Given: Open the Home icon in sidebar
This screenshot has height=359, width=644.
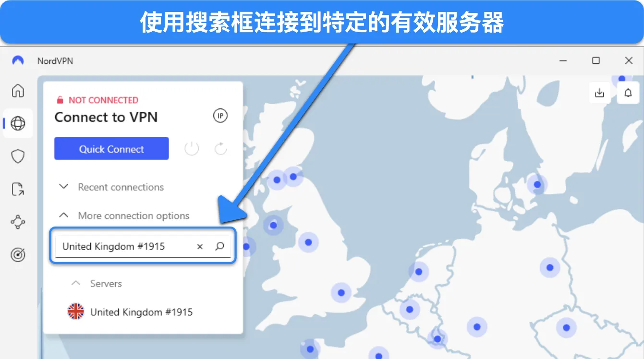Looking at the screenshot, I should [18, 90].
